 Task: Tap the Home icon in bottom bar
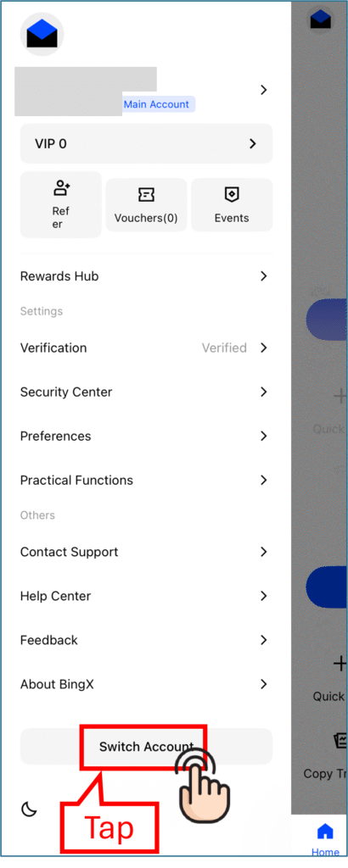click(325, 832)
